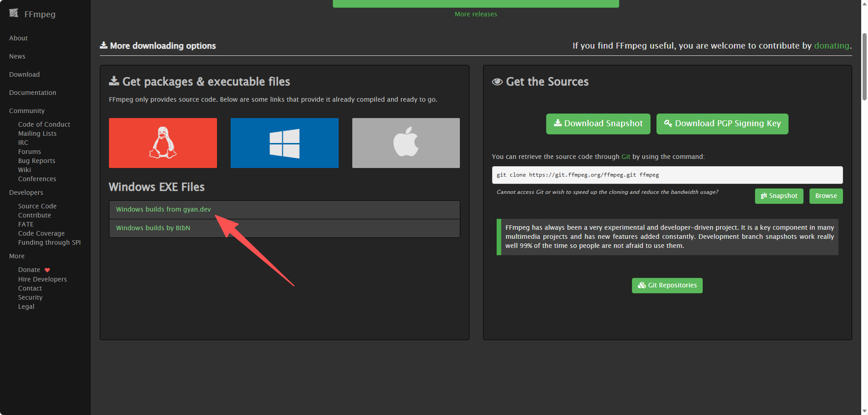
Task: Visit the Forums link
Action: (x=30, y=152)
